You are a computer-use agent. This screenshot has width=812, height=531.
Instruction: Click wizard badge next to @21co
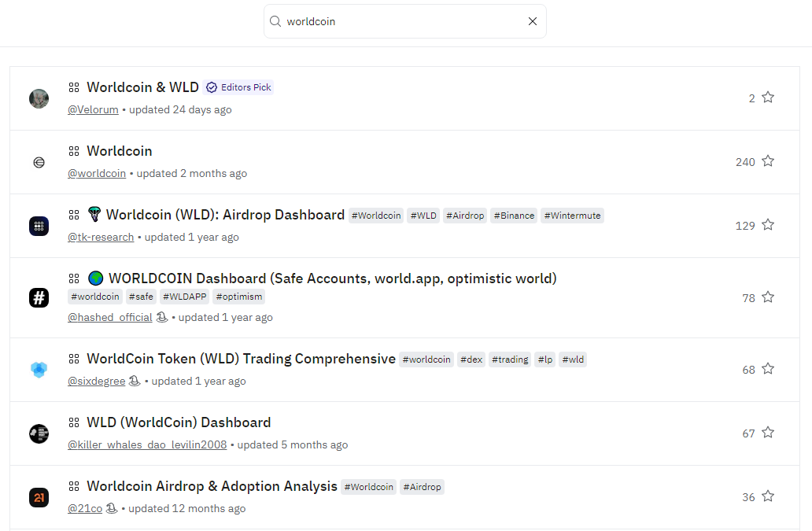pos(112,507)
